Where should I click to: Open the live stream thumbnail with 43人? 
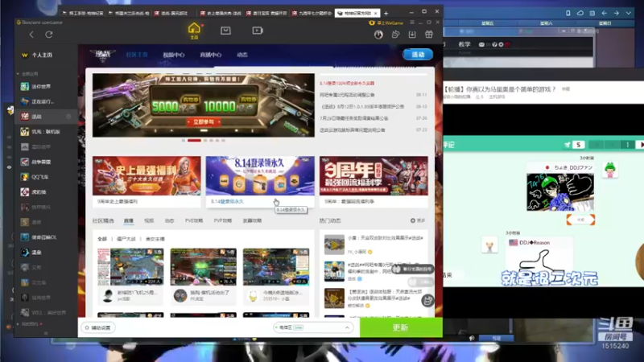pyautogui.click(x=276, y=267)
